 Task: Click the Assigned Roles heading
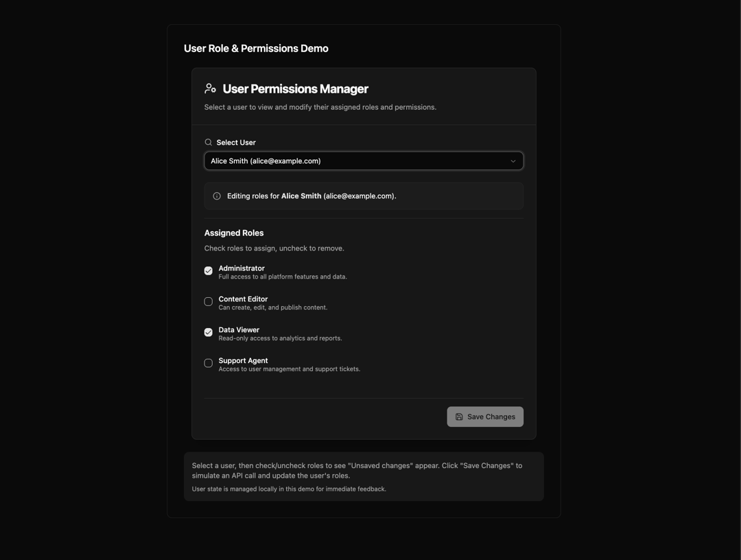point(234,233)
